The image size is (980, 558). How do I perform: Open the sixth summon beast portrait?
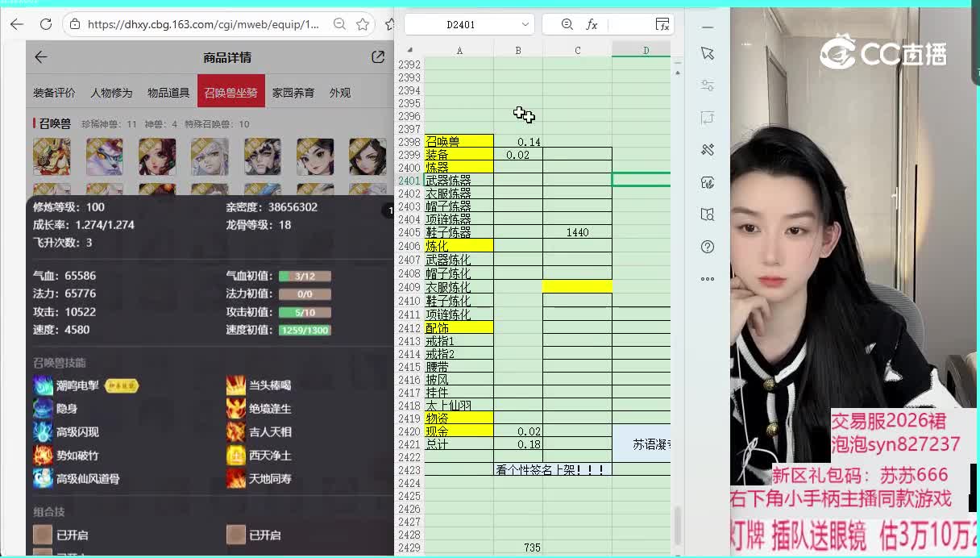tap(315, 156)
